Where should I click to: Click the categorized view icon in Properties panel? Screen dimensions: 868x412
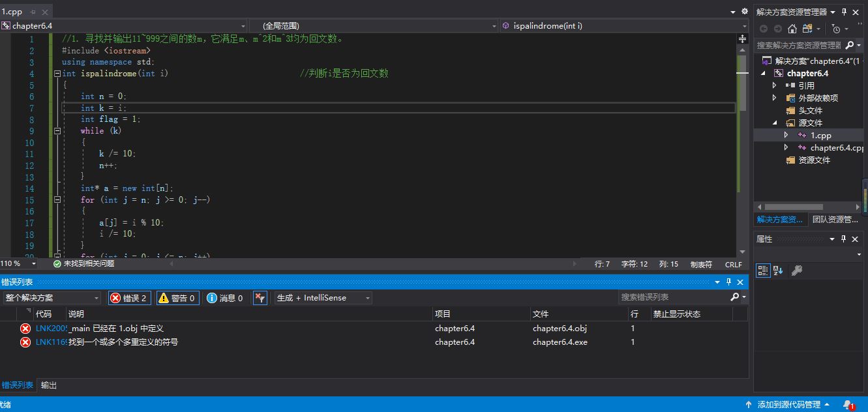tap(762, 270)
